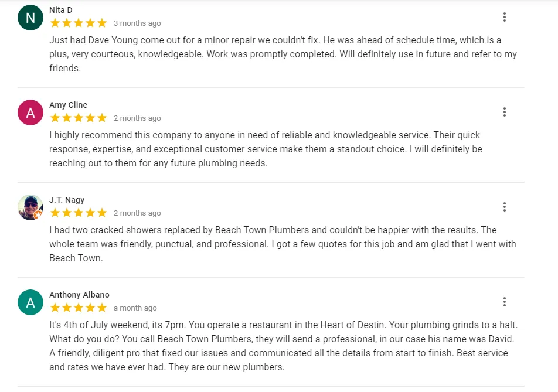
Task: Open Nita D's reviewer profile name
Action: point(61,10)
